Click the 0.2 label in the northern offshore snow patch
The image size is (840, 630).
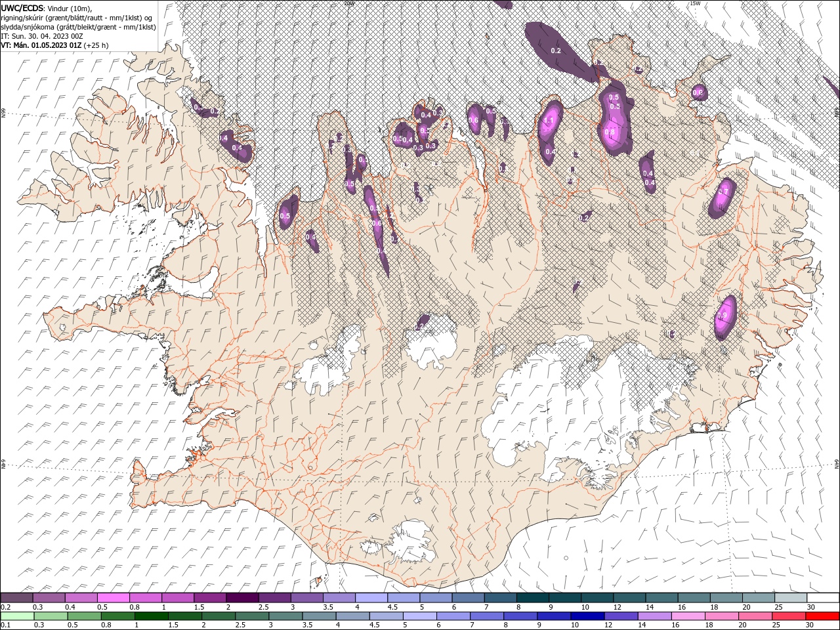click(x=556, y=51)
